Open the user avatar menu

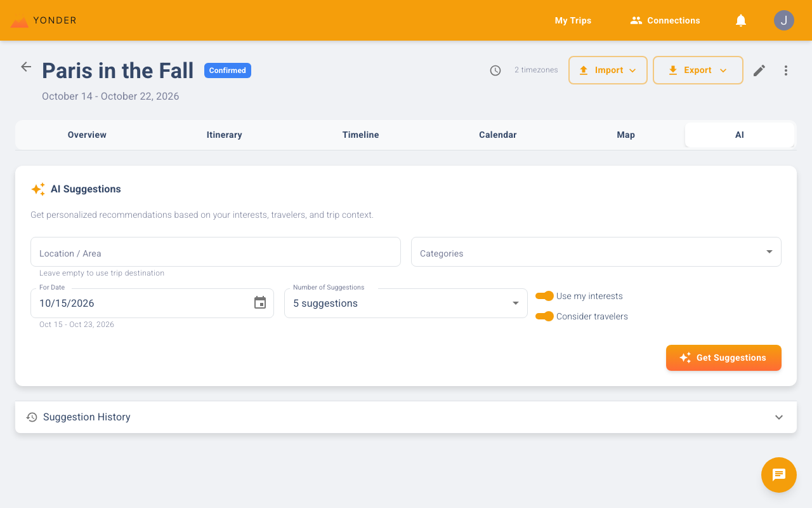pos(784,20)
